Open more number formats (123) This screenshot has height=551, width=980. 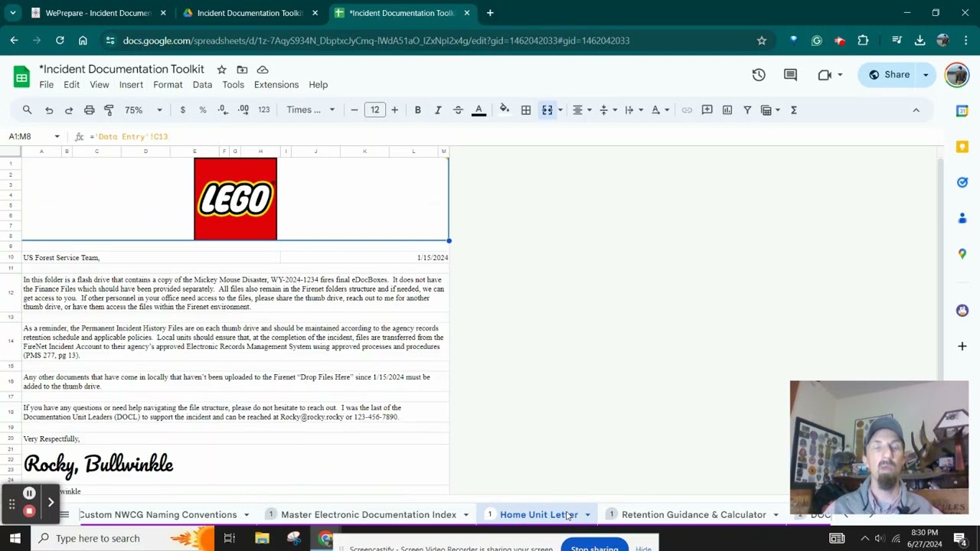(x=264, y=110)
